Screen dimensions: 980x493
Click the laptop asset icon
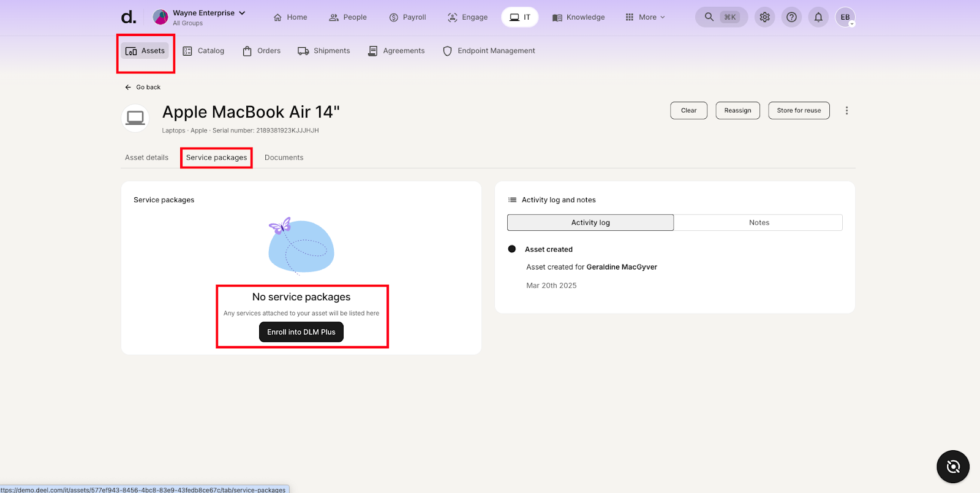(x=135, y=118)
